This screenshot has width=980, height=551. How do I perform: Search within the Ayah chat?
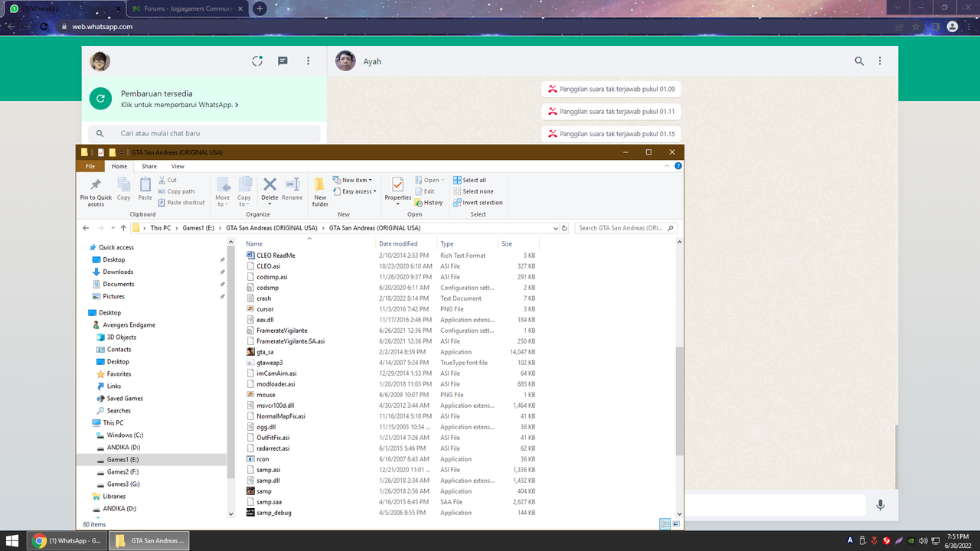click(x=859, y=61)
